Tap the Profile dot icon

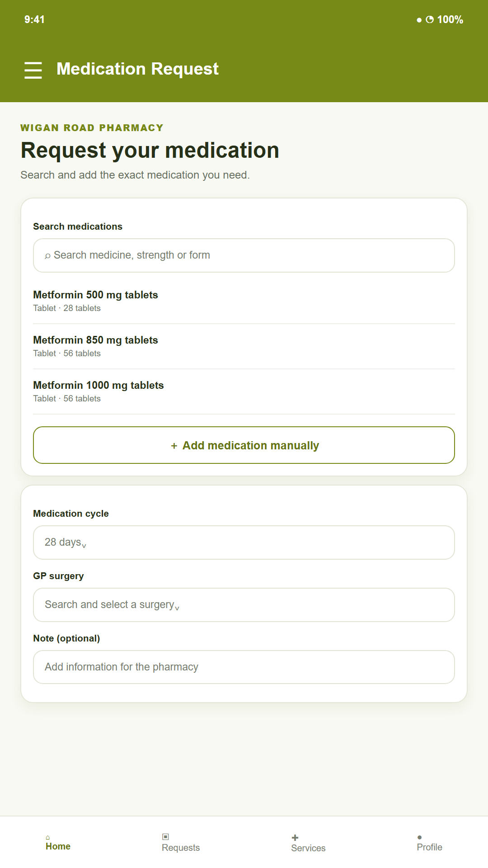[420, 837]
